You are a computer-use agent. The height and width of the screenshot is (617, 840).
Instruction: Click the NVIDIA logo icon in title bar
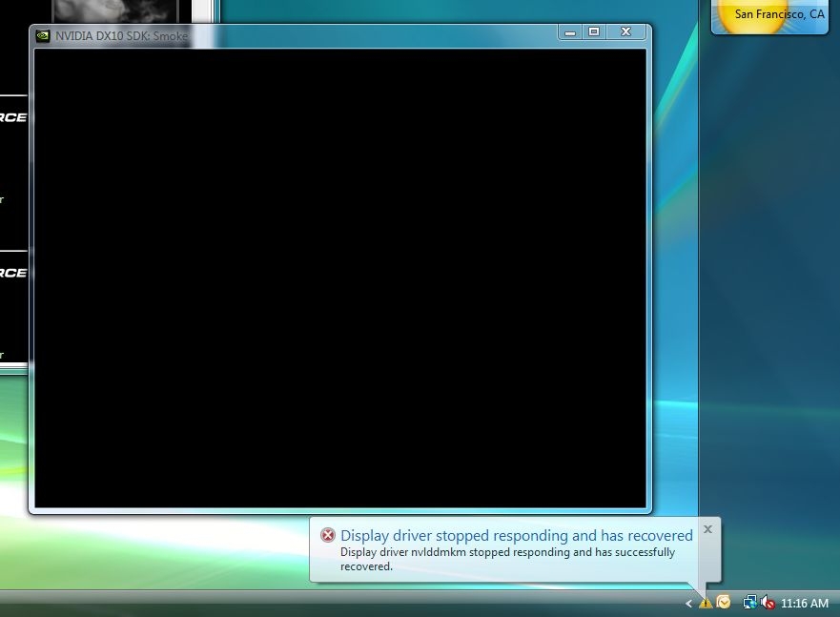click(43, 36)
